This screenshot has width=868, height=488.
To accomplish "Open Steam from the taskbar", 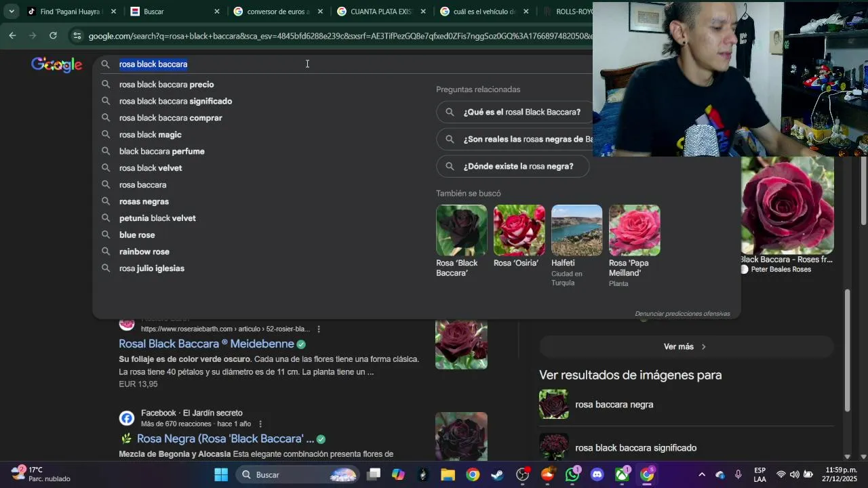I will click(497, 474).
